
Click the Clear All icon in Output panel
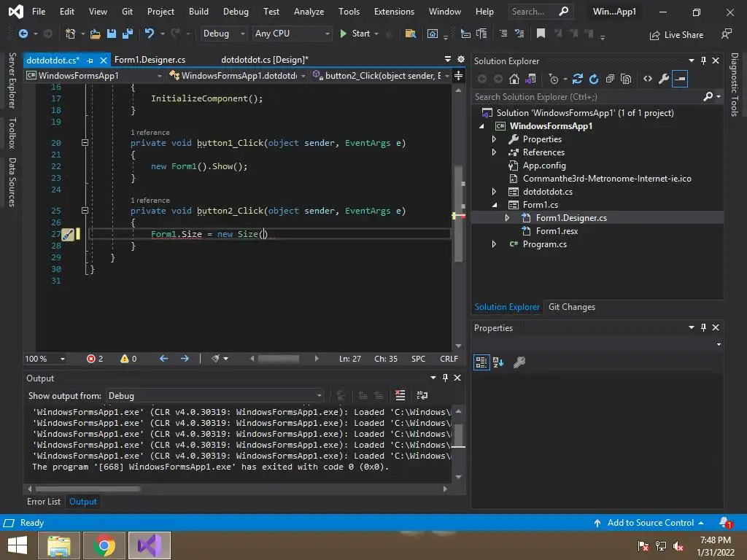pyautogui.click(x=400, y=395)
